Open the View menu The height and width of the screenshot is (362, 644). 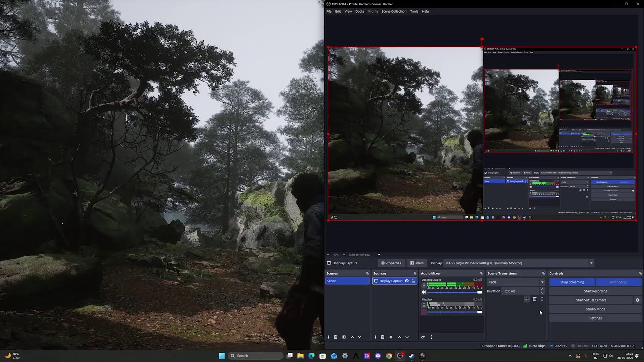348,11
